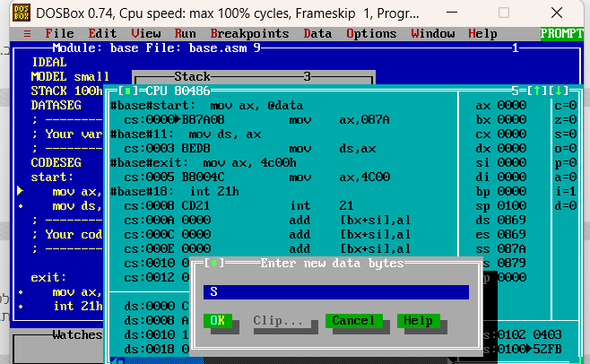The height and width of the screenshot is (364, 590).
Task: Open the Window menu
Action: click(433, 34)
